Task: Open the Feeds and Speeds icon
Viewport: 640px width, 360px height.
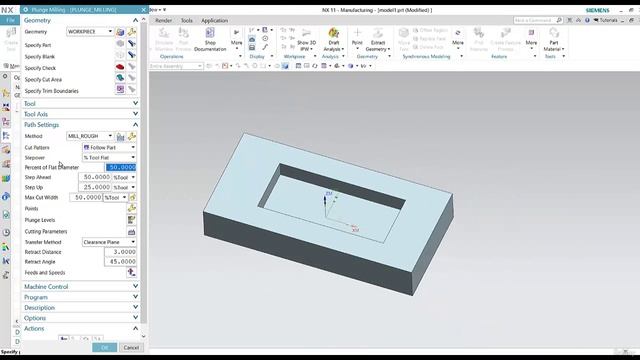Action: (x=131, y=272)
